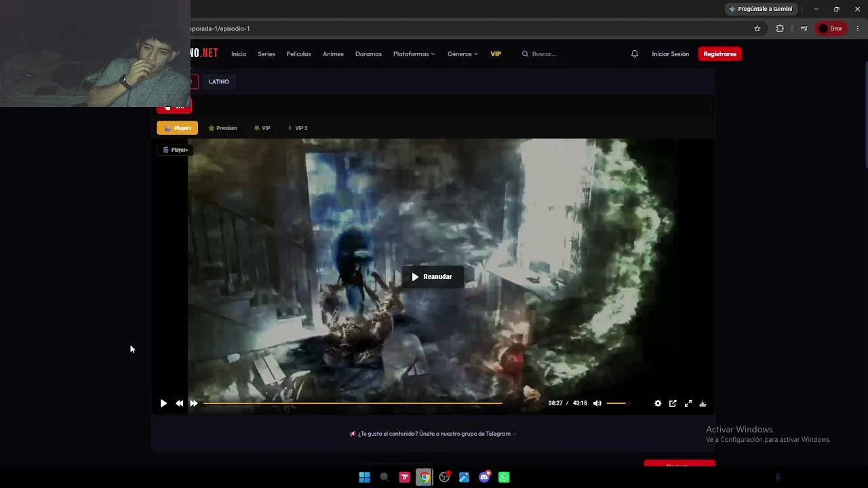
Task: Download the video with the download icon
Action: click(703, 403)
